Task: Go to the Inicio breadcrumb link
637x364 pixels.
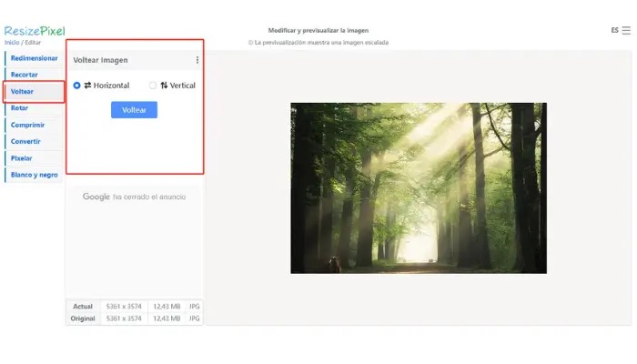Action: (12, 42)
